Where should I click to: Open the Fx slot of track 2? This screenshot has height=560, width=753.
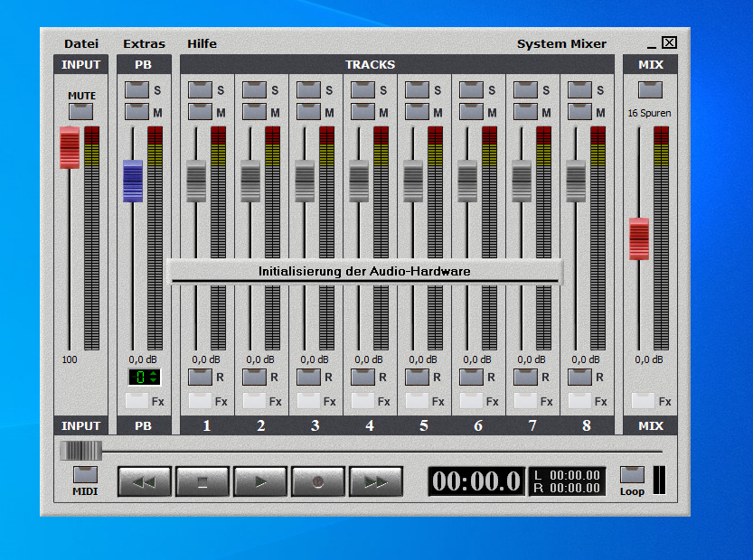coord(254,400)
